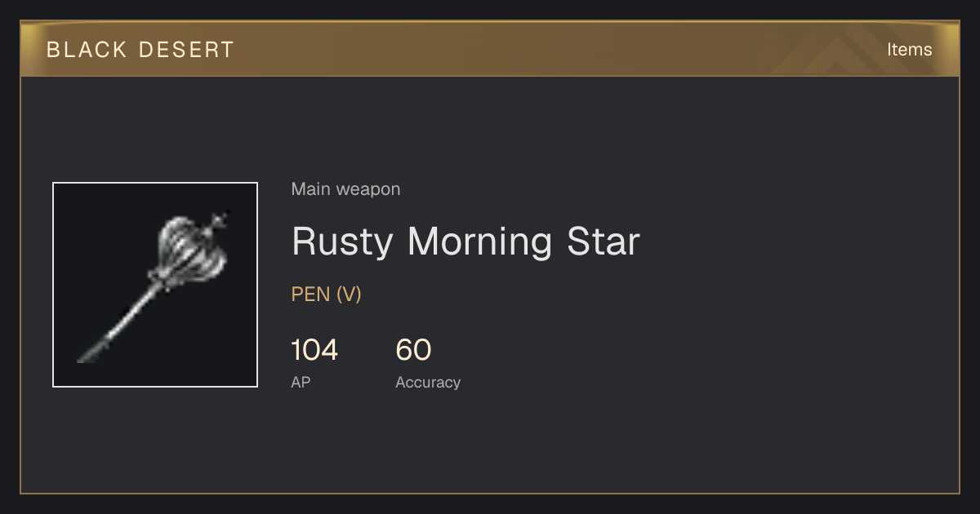Click the Rusty Morning Star item icon
980x514 pixels.
(x=155, y=285)
